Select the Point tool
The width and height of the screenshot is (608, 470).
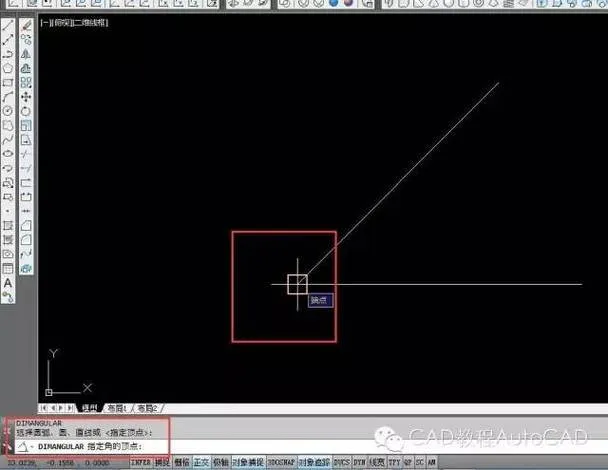tap(8, 211)
